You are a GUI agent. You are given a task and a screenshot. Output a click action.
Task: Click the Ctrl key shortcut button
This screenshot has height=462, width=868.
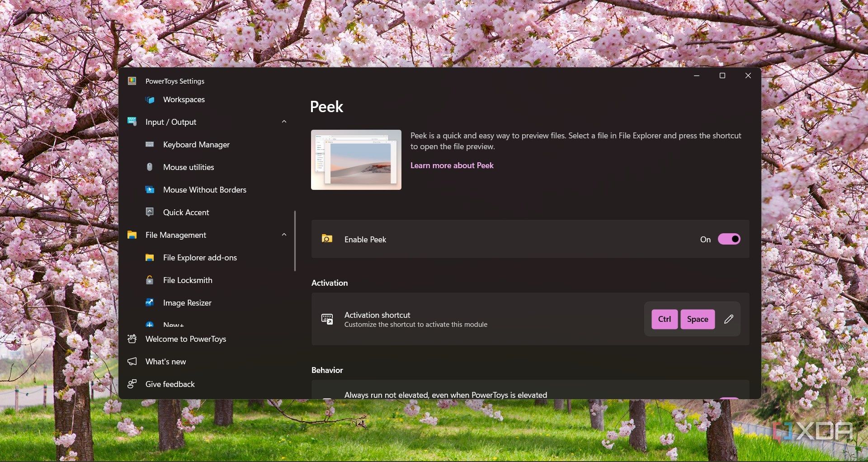click(665, 319)
